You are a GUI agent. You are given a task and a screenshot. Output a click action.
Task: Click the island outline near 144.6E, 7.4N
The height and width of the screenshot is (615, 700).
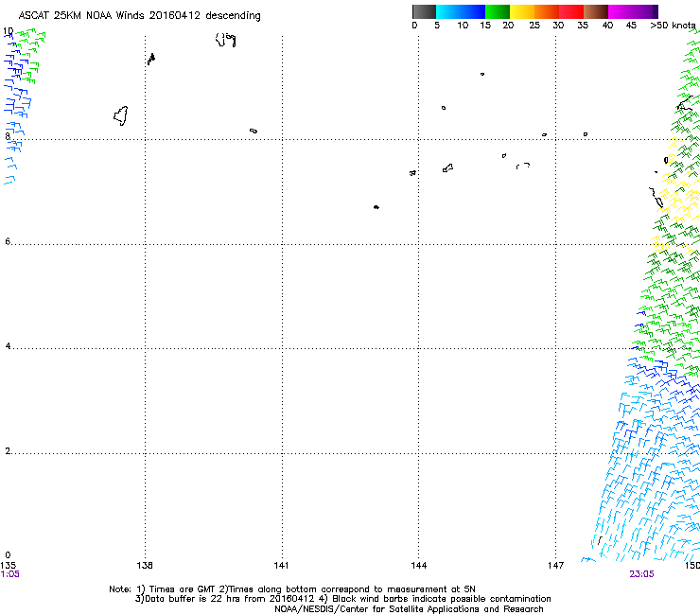pyautogui.click(x=447, y=167)
